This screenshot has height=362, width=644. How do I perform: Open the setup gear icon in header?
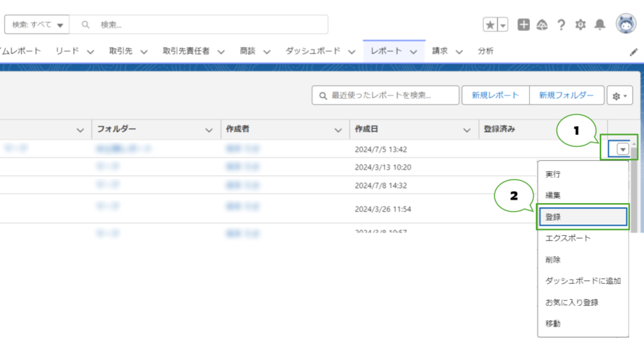[580, 25]
